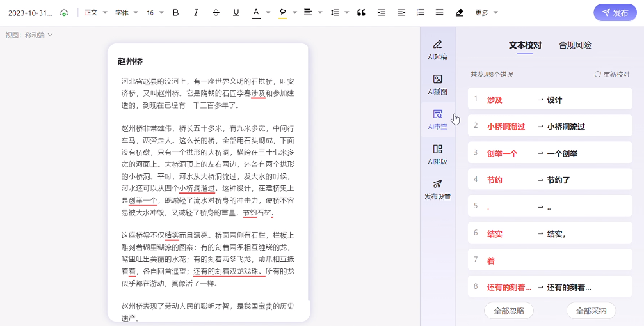This screenshot has width=644, height=326.
Task: Select correction 5 period error
Action: click(549, 206)
